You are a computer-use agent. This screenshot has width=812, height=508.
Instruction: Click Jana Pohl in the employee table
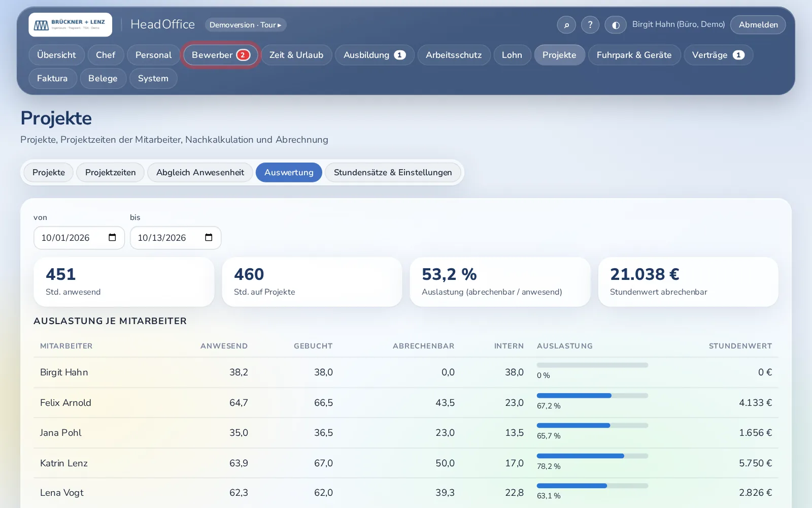(61, 433)
